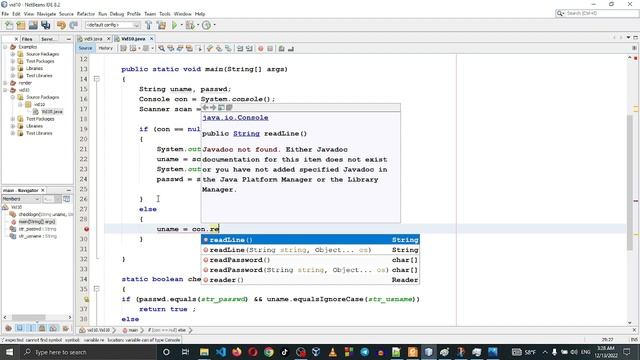Click the Open Project toolbar icon
The height and width of the screenshot is (360, 640).
click(33, 25)
